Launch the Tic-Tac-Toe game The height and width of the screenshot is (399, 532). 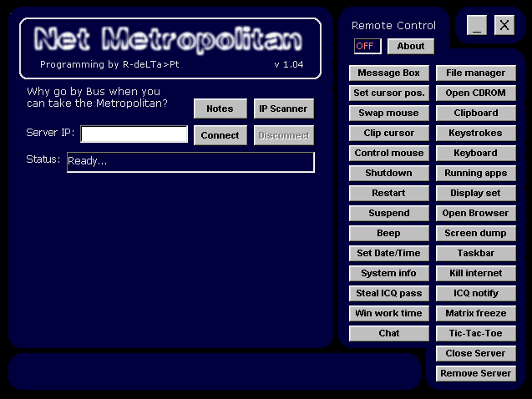coord(475,333)
